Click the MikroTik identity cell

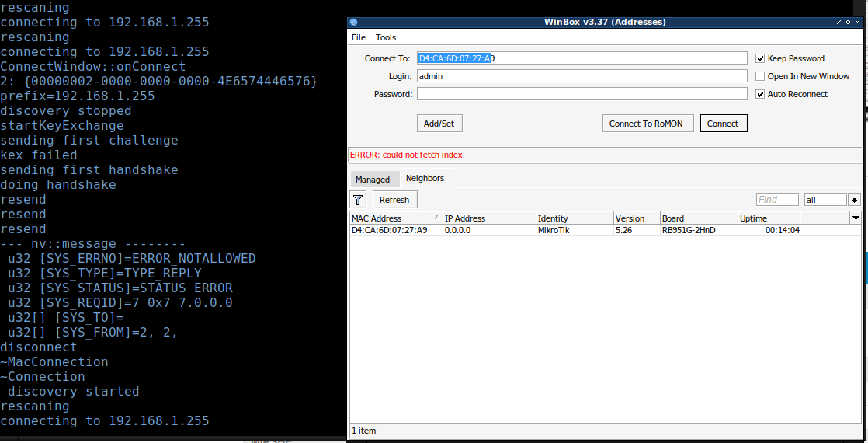[x=575, y=230]
